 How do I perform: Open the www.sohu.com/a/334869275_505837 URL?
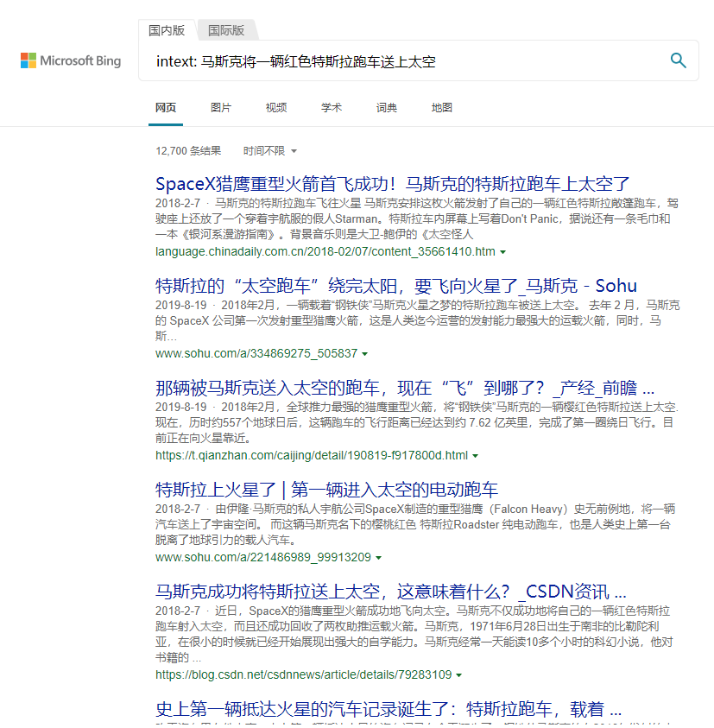point(256,353)
